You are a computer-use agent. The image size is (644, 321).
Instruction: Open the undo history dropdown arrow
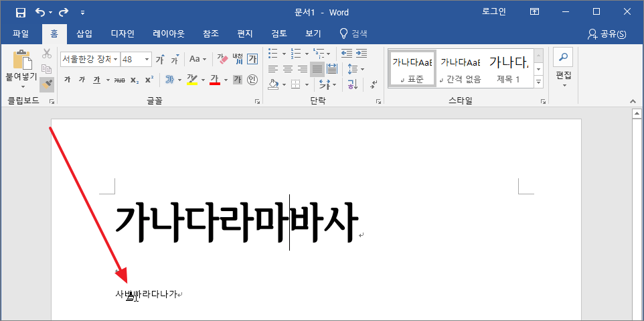(50, 13)
